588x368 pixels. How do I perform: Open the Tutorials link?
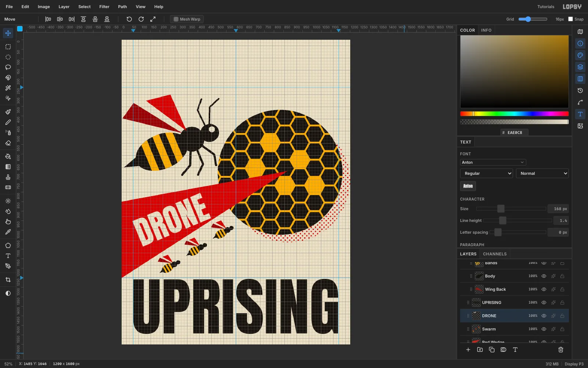(546, 7)
